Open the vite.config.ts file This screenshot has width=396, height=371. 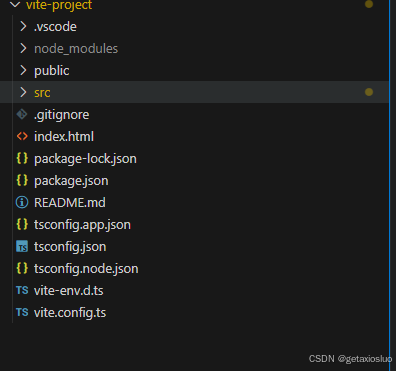tap(70, 313)
